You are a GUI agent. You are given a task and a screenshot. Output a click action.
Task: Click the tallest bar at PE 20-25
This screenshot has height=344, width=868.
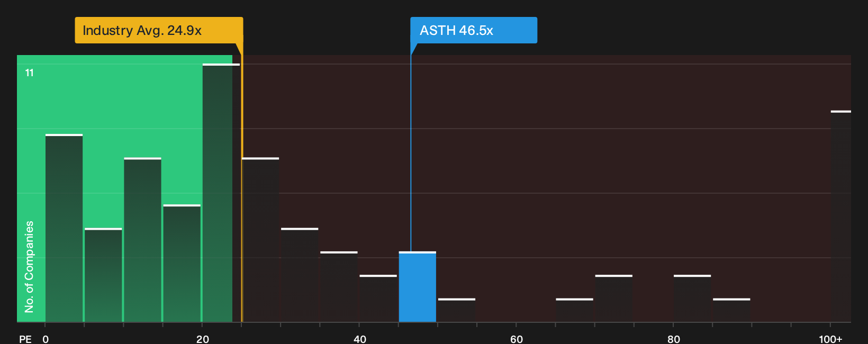click(221, 193)
